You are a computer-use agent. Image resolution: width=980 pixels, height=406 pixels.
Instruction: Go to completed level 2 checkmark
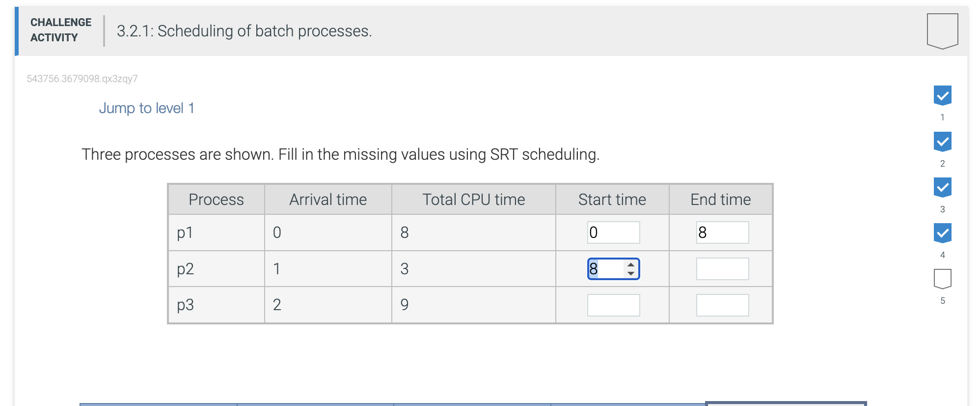[942, 142]
